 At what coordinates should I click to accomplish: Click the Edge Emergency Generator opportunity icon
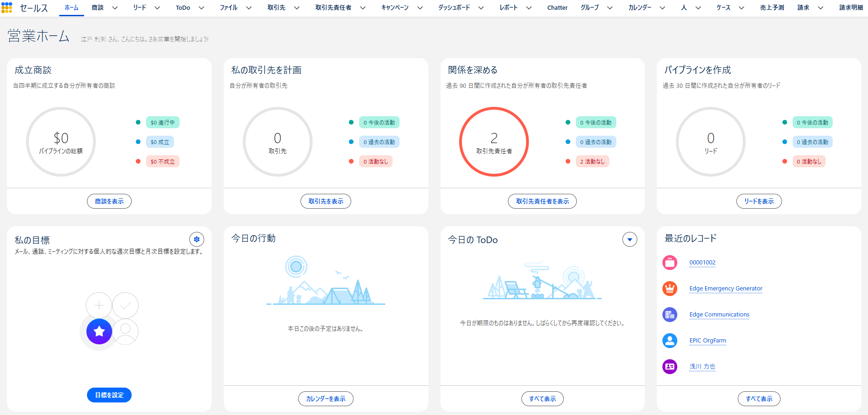tap(670, 289)
